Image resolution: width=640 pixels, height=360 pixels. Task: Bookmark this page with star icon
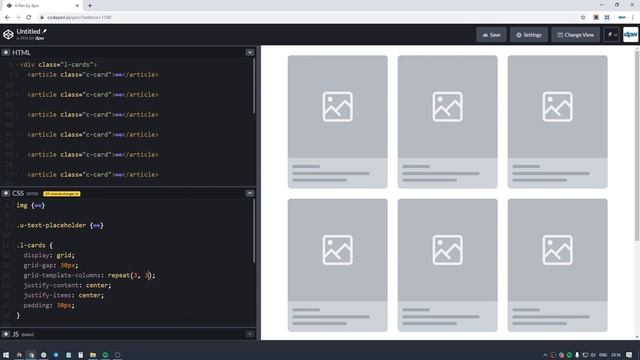583,17
